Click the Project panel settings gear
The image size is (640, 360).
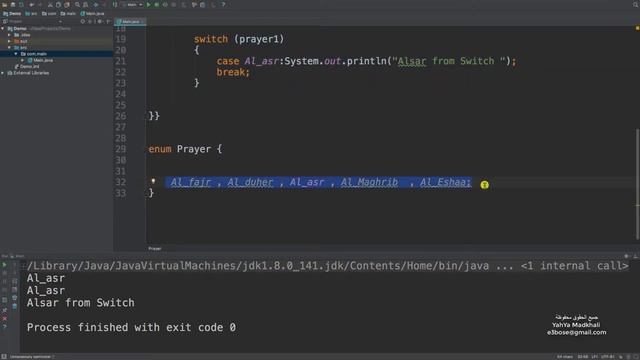pyautogui.click(x=100, y=21)
